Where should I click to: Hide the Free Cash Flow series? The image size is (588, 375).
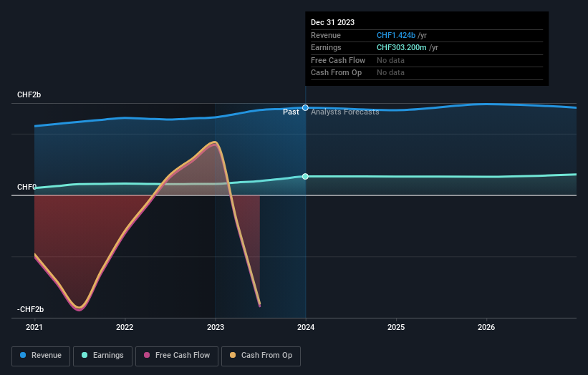[177, 356]
